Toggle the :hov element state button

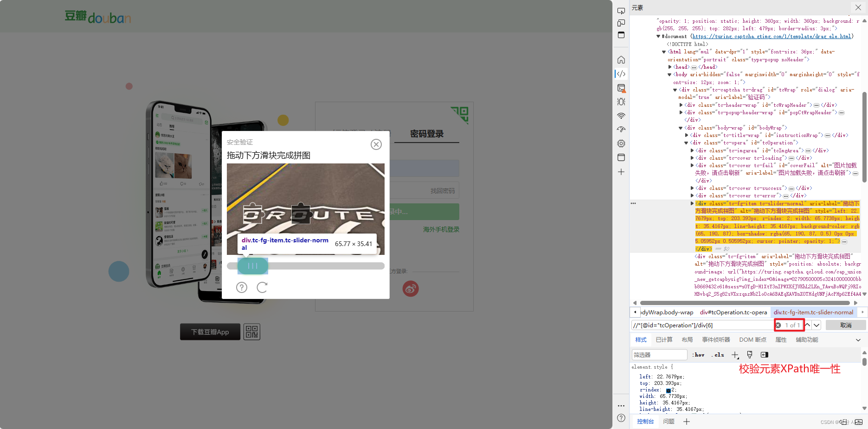698,355
